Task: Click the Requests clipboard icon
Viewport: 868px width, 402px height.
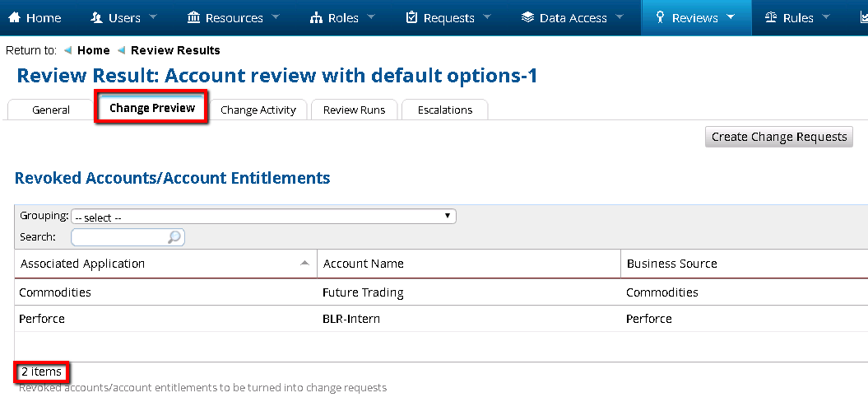Action: [x=412, y=17]
